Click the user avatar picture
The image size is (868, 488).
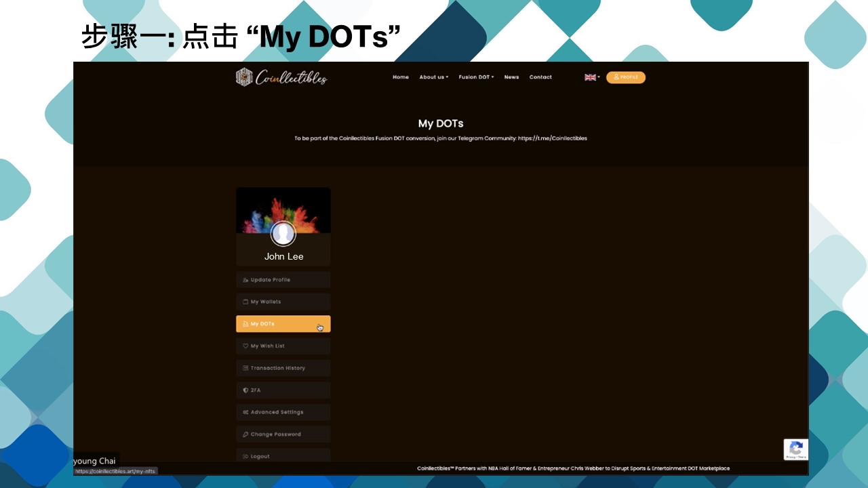click(283, 234)
